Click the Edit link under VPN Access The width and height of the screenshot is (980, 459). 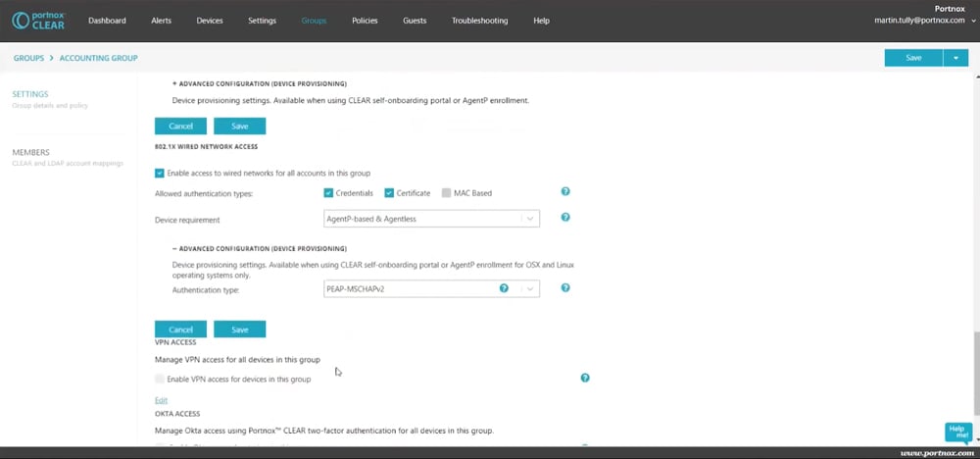click(x=161, y=400)
